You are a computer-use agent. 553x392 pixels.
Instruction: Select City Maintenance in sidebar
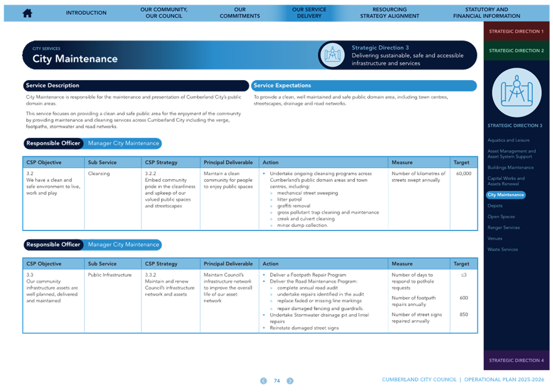point(506,195)
